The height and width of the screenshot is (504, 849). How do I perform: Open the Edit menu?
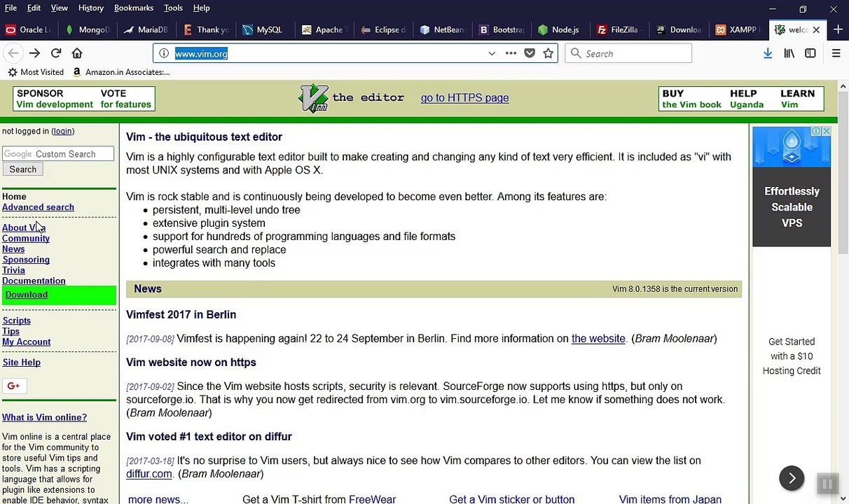[34, 8]
